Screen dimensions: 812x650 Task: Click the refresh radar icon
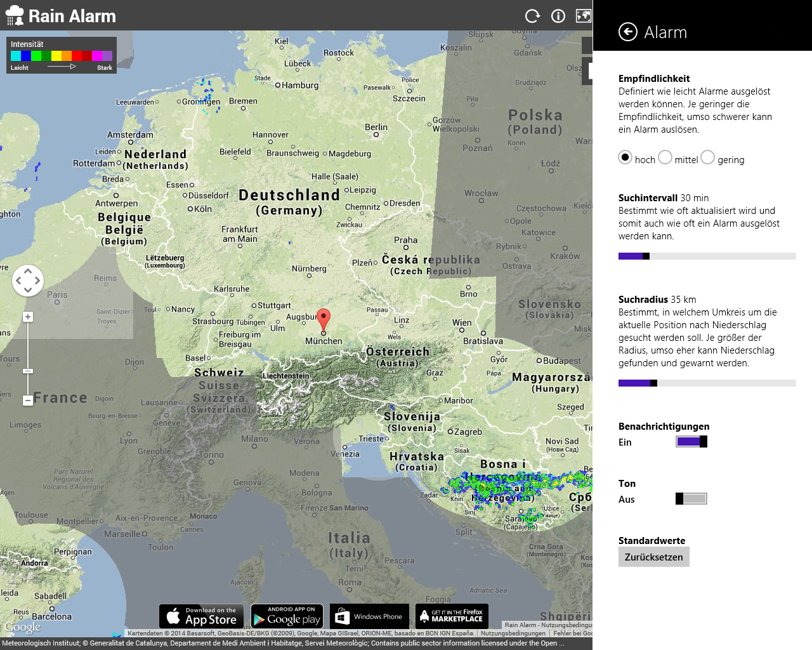532,16
